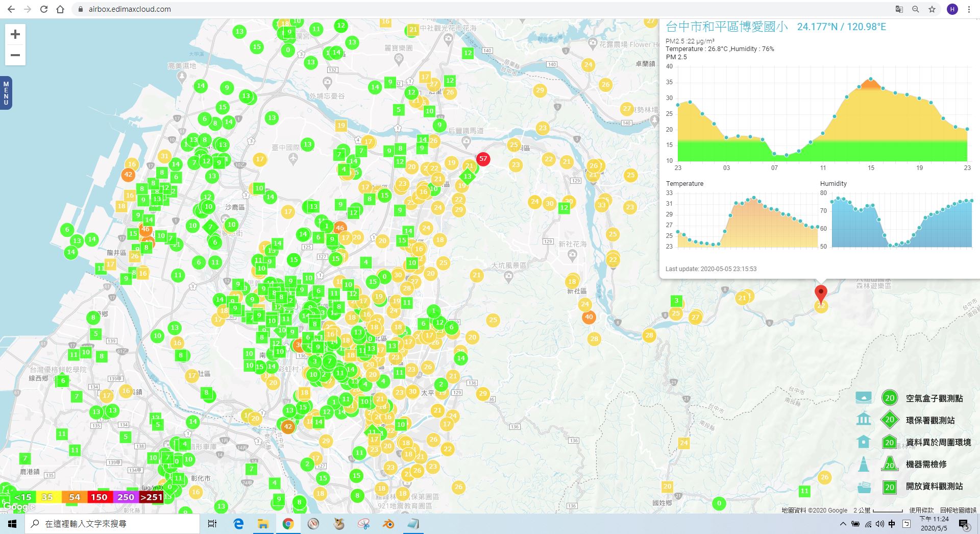Open the Windows notification center
This screenshot has width=980, height=534.
(x=964, y=524)
